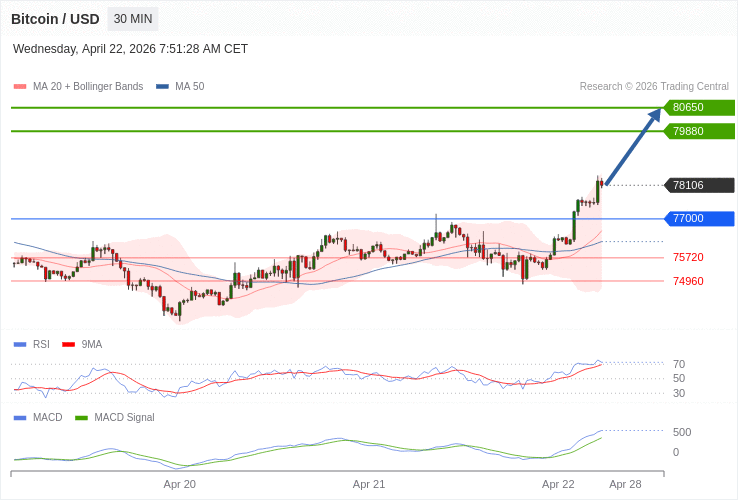Click the Apr 22 date label
Image resolution: width=738 pixels, height=500 pixels.
pos(558,484)
